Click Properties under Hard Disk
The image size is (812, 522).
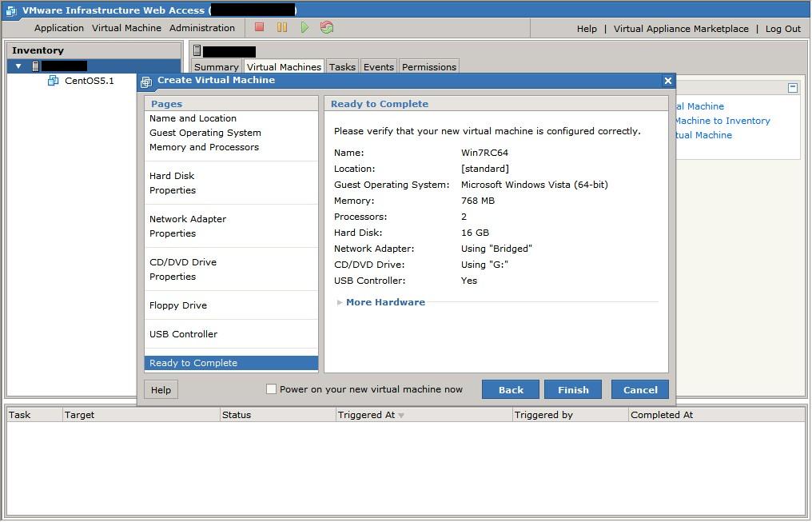tap(173, 190)
